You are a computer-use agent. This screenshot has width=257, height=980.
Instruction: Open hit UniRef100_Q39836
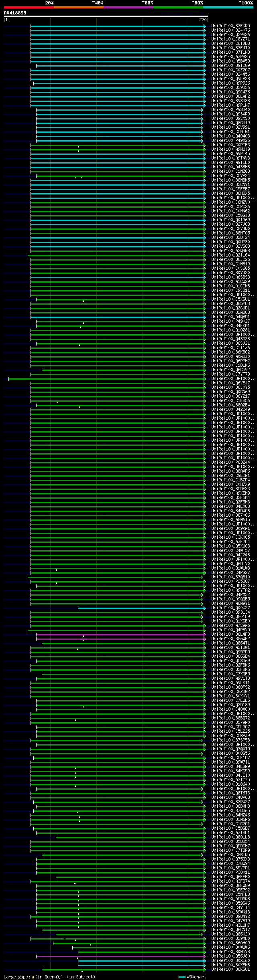click(x=230, y=35)
